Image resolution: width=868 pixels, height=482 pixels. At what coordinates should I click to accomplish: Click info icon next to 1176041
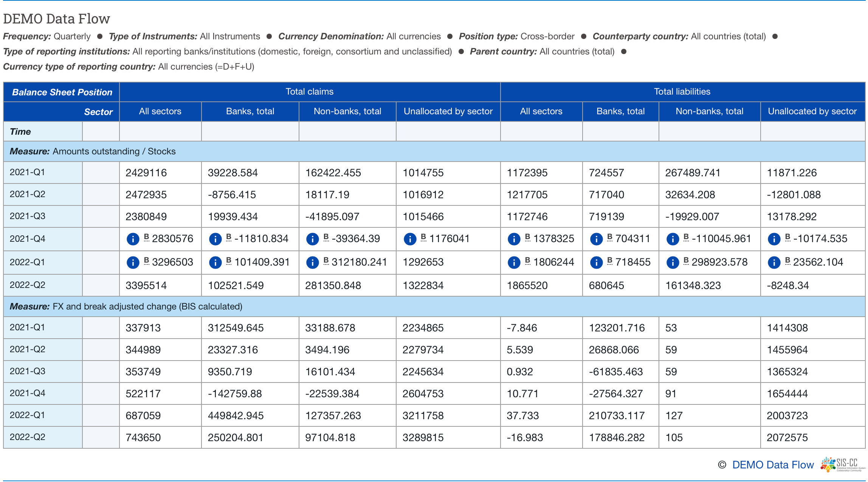coord(410,239)
